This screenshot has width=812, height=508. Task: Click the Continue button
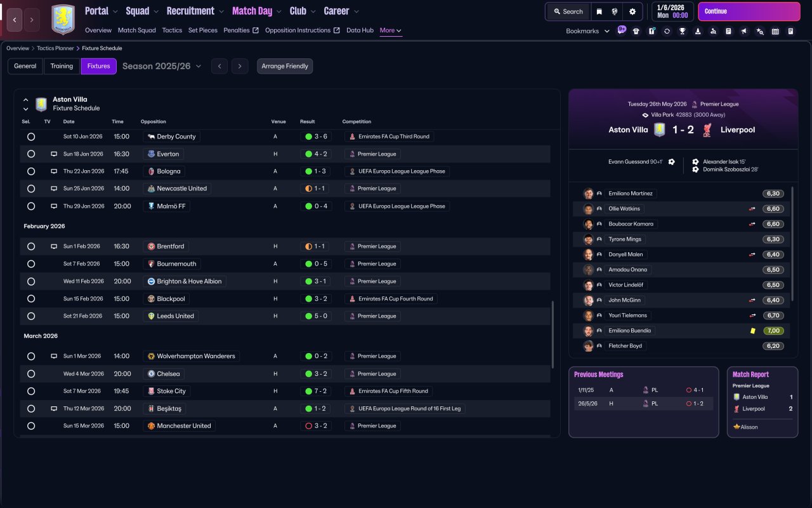click(749, 11)
